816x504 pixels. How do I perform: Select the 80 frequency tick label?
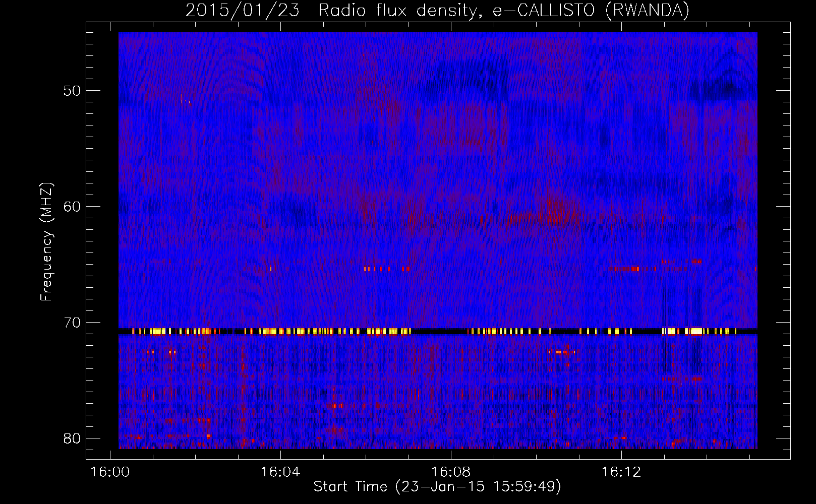click(72, 438)
